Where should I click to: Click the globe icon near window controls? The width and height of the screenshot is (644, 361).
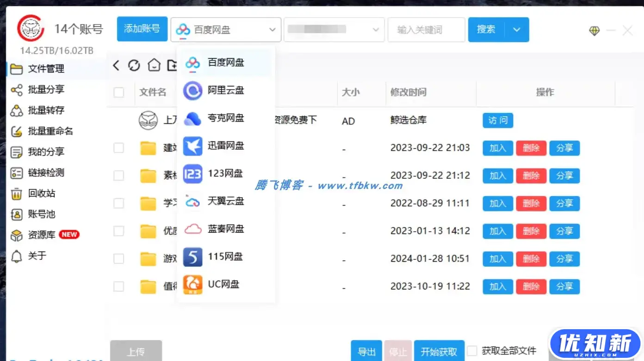(x=595, y=31)
